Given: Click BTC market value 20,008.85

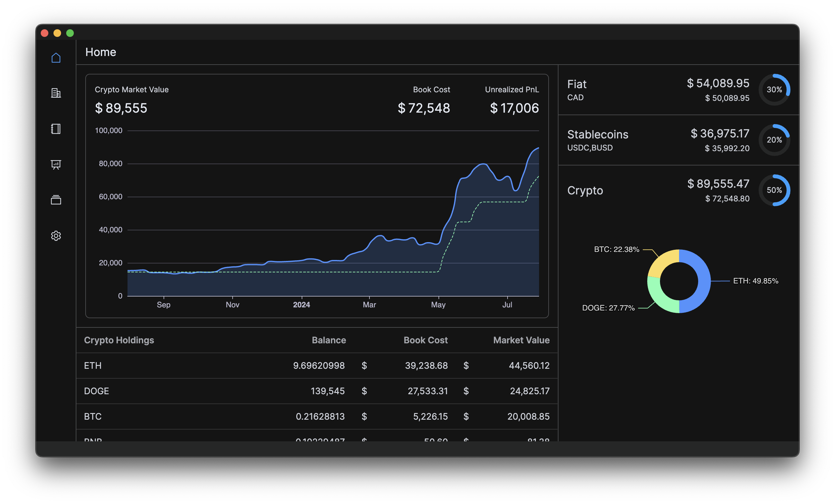Looking at the screenshot, I should click(528, 416).
